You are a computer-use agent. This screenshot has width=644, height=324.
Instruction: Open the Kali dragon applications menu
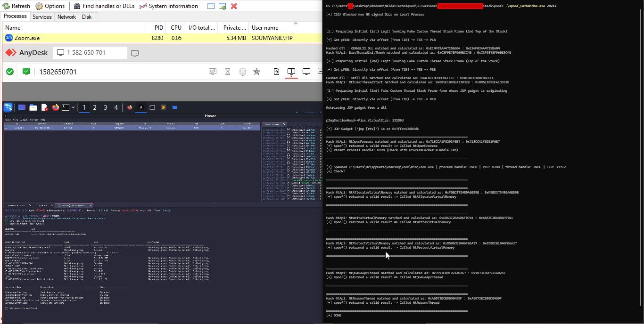click(x=8, y=107)
